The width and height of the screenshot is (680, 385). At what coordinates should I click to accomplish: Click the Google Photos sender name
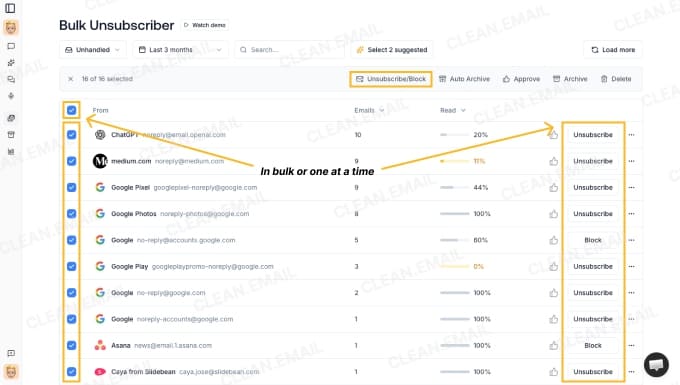(134, 214)
